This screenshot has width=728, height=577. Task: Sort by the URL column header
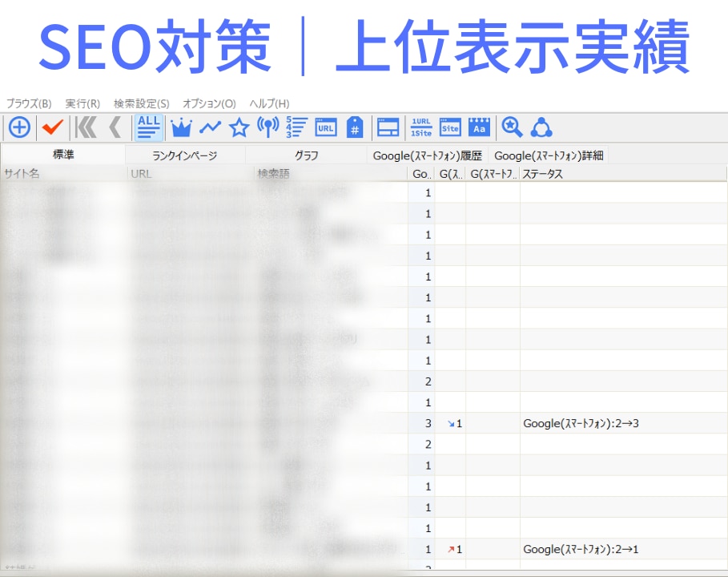click(x=191, y=174)
